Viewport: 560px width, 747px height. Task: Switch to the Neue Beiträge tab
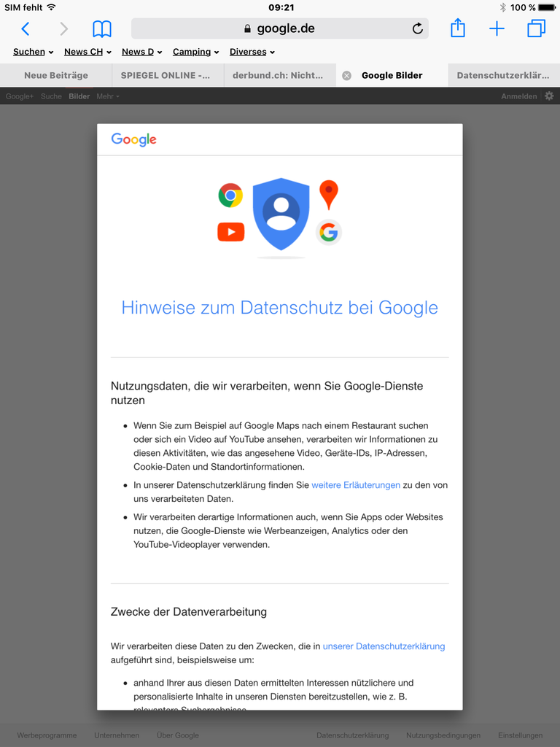55,75
